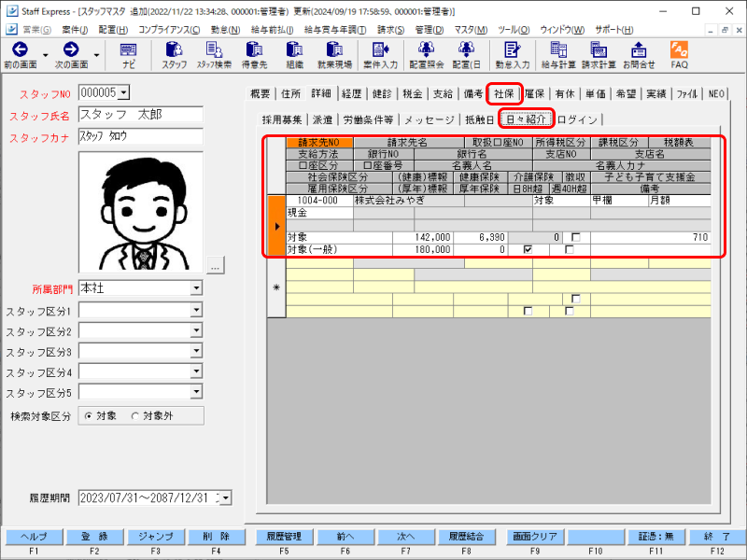Open the ナビ navigation tool
The image size is (747, 560).
click(129, 55)
